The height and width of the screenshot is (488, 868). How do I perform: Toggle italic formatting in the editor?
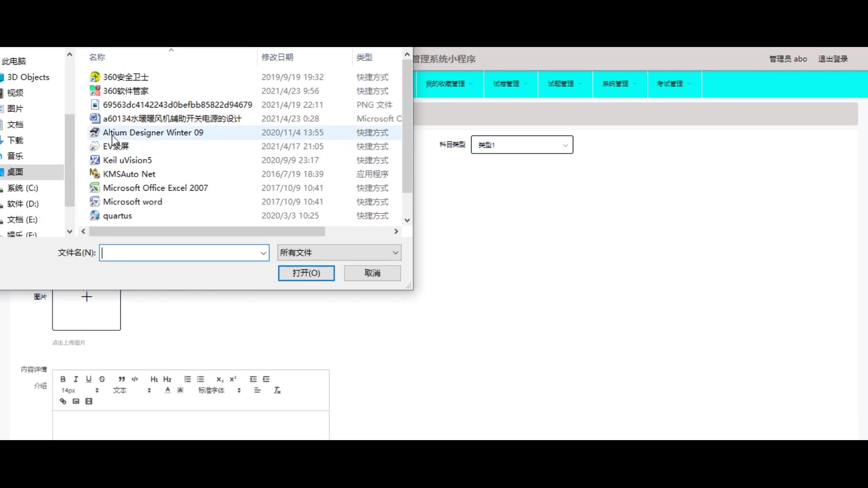76,379
